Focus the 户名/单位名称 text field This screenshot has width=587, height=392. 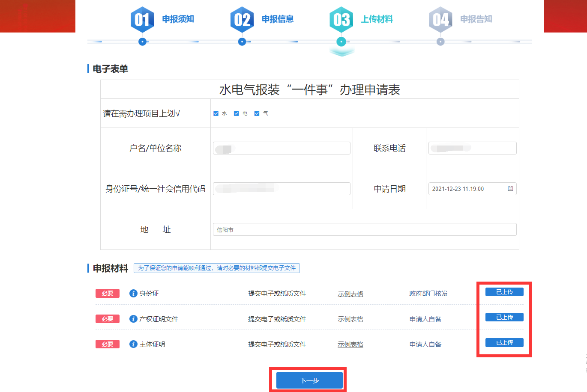click(x=282, y=148)
